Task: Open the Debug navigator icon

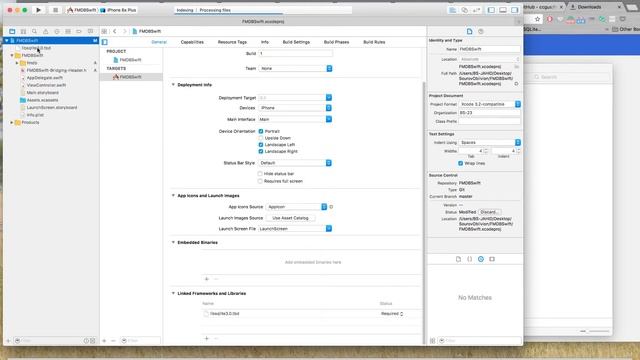Action: 68,31
